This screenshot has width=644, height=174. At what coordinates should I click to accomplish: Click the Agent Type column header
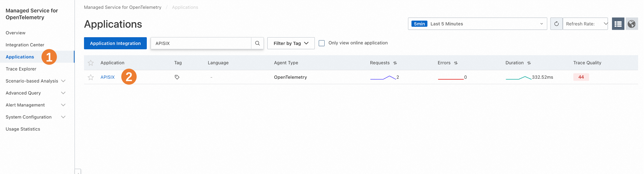point(286,63)
